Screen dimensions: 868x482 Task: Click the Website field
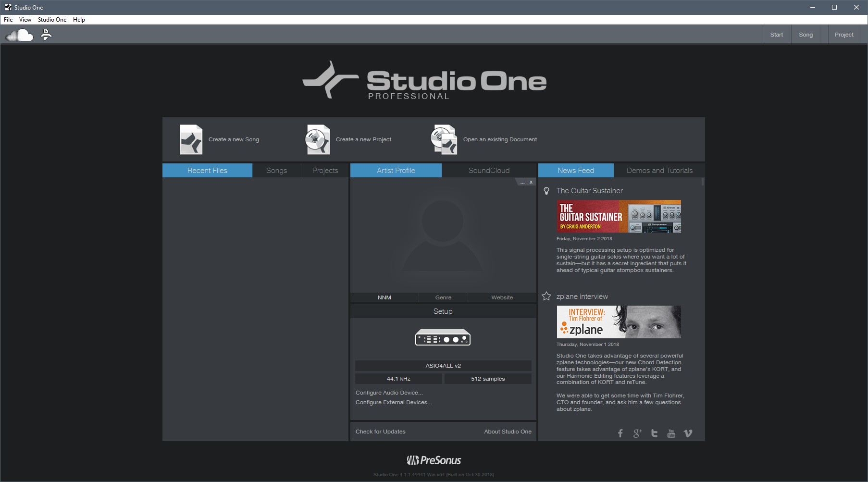pyautogui.click(x=502, y=297)
